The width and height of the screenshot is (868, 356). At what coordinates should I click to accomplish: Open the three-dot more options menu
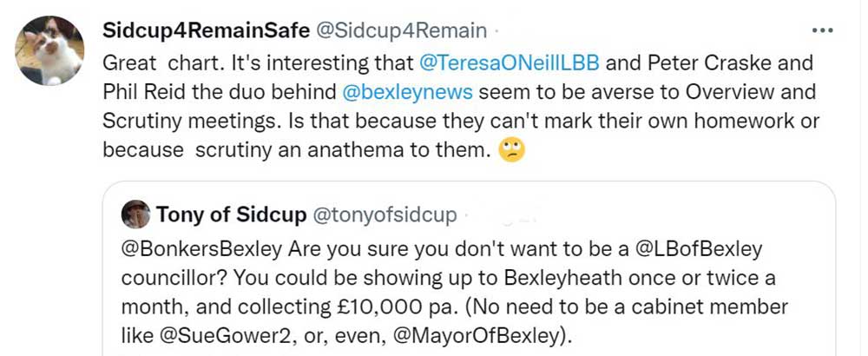pos(821,30)
